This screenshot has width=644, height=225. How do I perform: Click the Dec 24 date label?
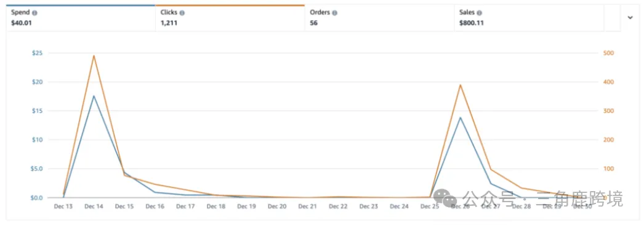[x=399, y=207]
